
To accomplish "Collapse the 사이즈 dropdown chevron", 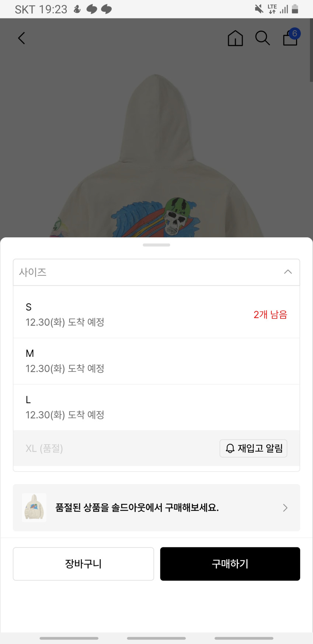I will pyautogui.click(x=288, y=272).
